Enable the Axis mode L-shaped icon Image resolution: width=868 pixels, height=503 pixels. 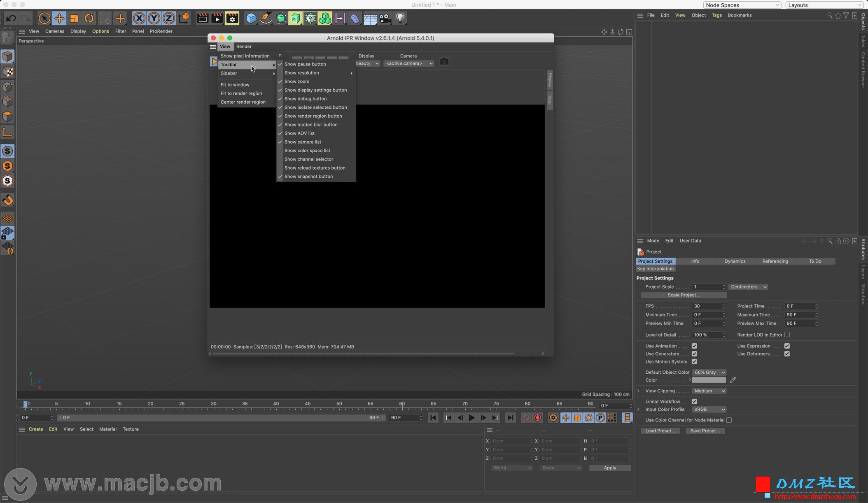[x=7, y=132]
